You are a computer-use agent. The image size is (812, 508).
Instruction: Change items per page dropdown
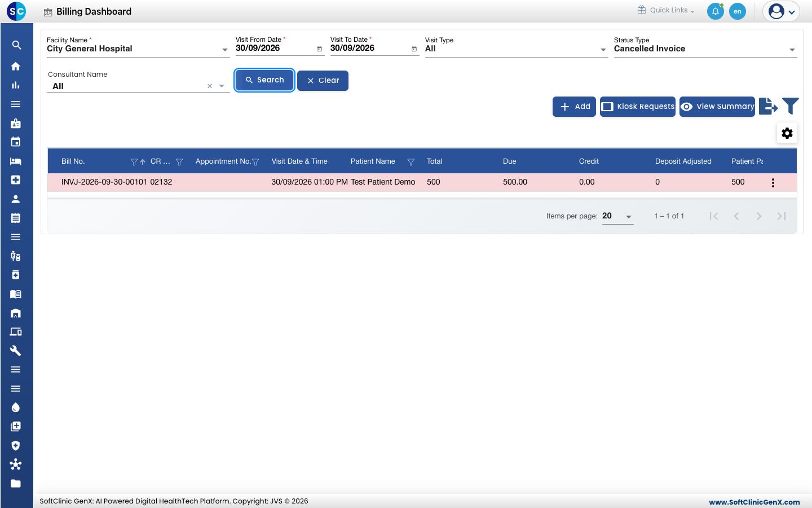click(618, 216)
